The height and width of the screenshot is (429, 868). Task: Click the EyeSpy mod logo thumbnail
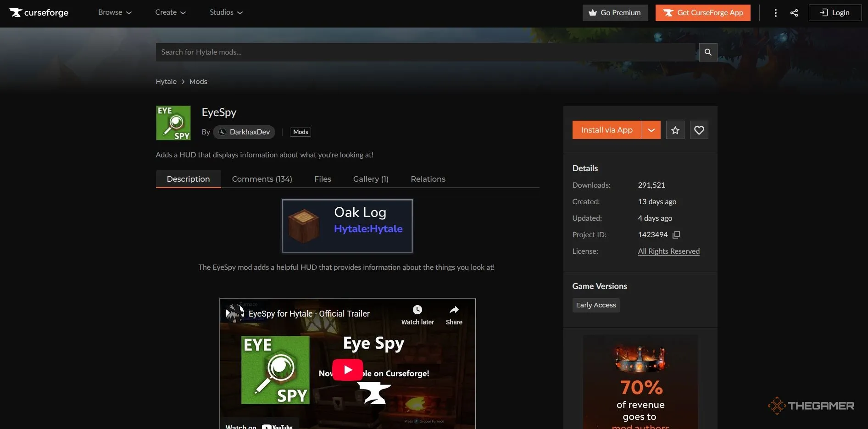[173, 123]
